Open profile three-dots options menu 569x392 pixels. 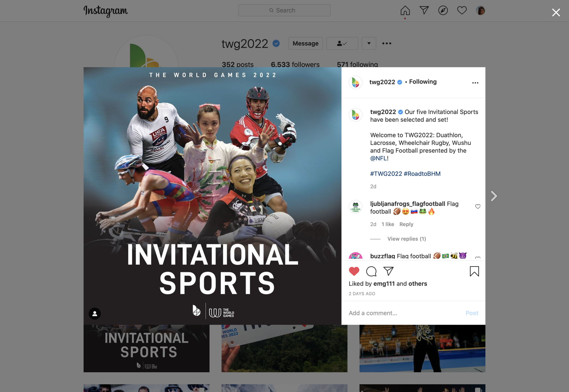tap(386, 43)
